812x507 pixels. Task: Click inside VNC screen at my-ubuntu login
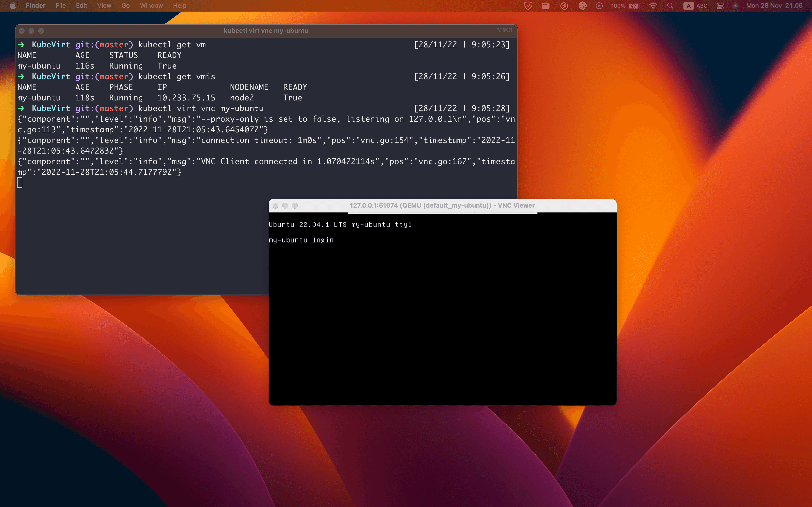pos(301,240)
